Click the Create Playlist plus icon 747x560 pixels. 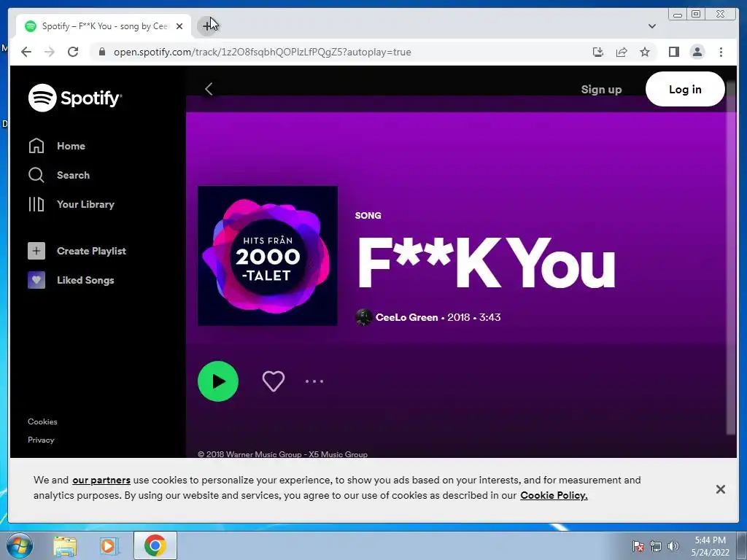pos(36,251)
